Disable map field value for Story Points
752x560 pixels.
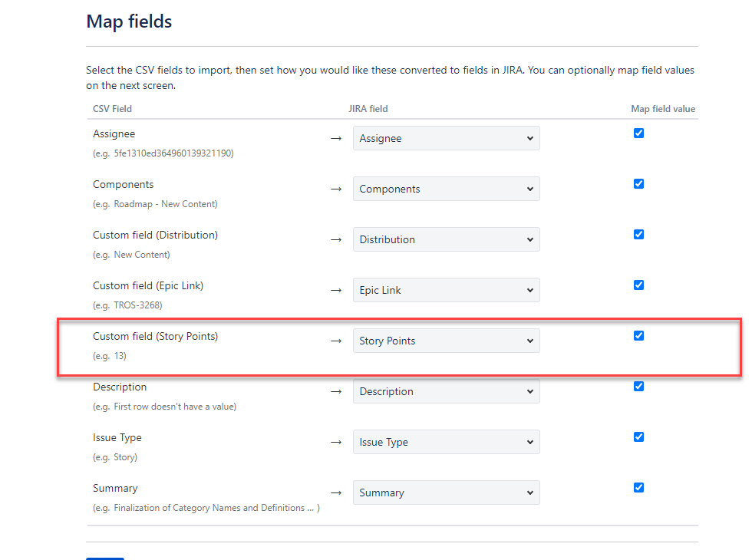(x=638, y=335)
